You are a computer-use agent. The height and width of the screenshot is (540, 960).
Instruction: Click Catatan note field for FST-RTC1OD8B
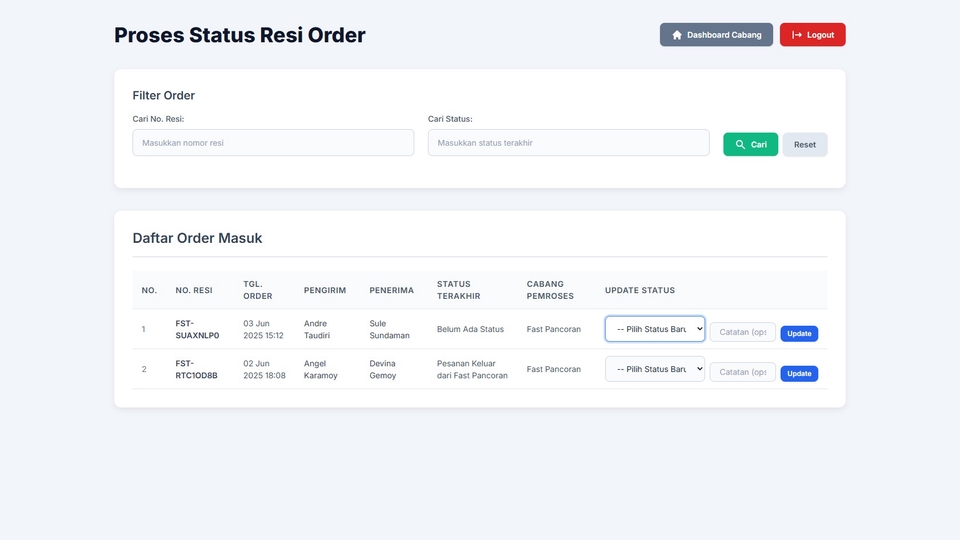743,372
